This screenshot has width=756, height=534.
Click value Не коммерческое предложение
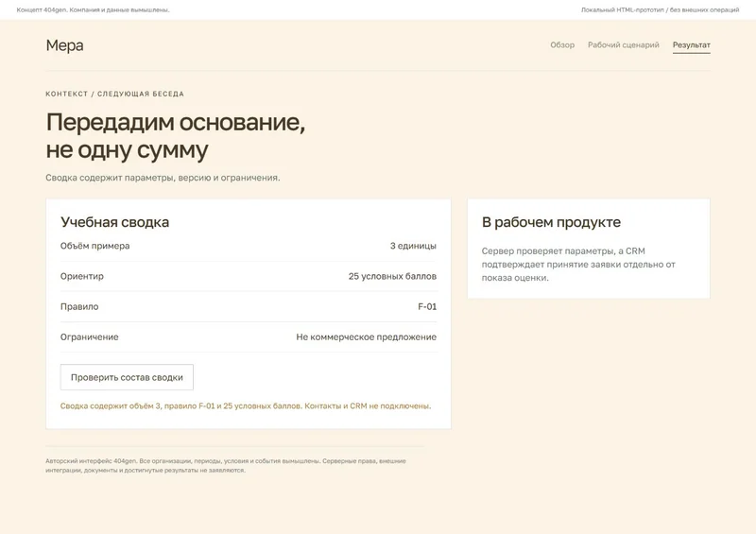point(366,337)
